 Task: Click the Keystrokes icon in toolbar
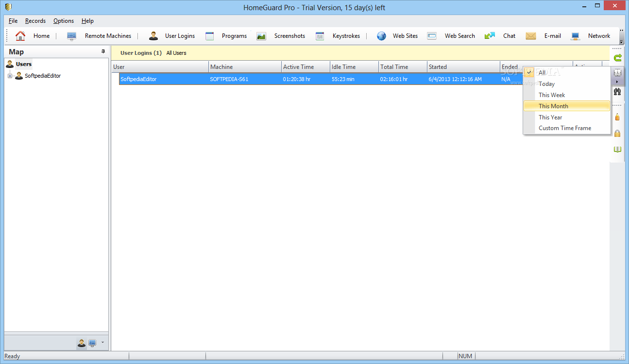320,36
